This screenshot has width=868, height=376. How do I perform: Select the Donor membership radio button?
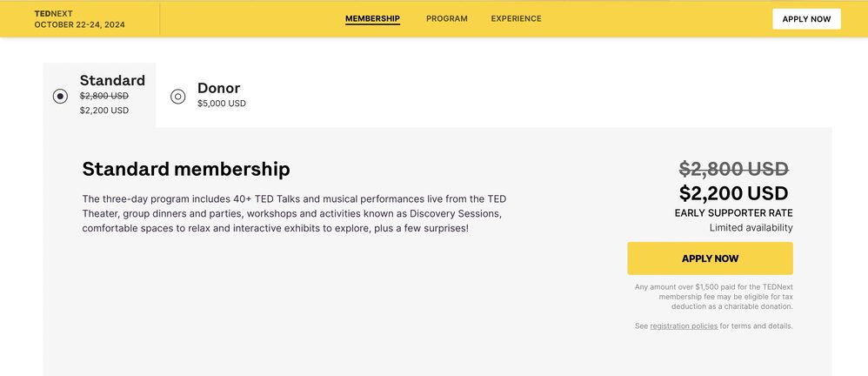[178, 97]
